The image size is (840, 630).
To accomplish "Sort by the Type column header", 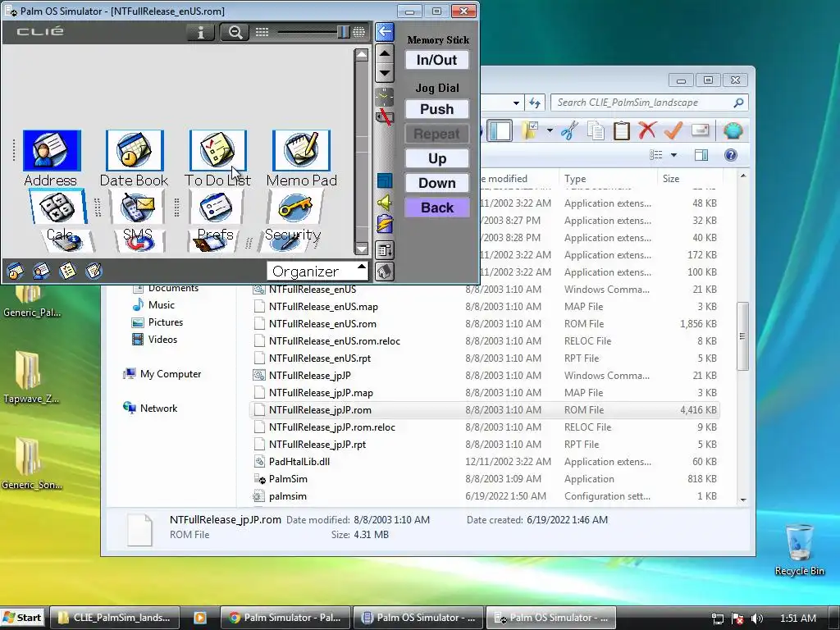I will click(x=608, y=178).
